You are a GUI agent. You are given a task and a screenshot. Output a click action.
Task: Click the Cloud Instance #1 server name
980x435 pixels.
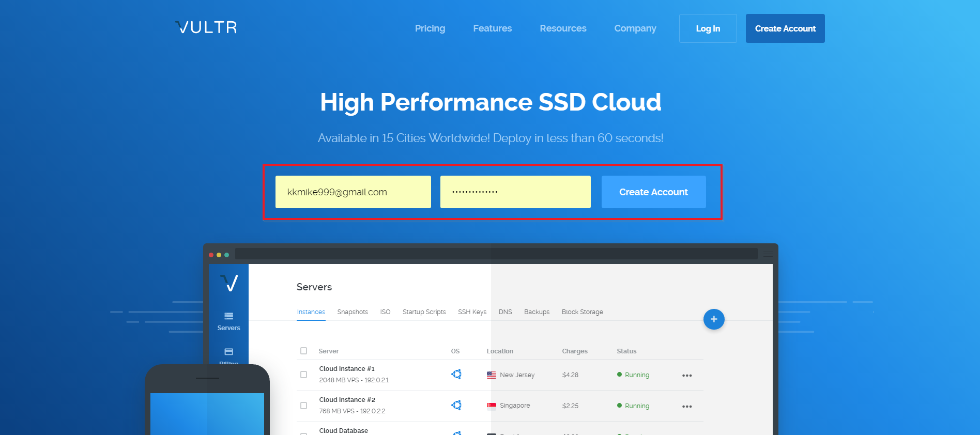[x=347, y=369]
